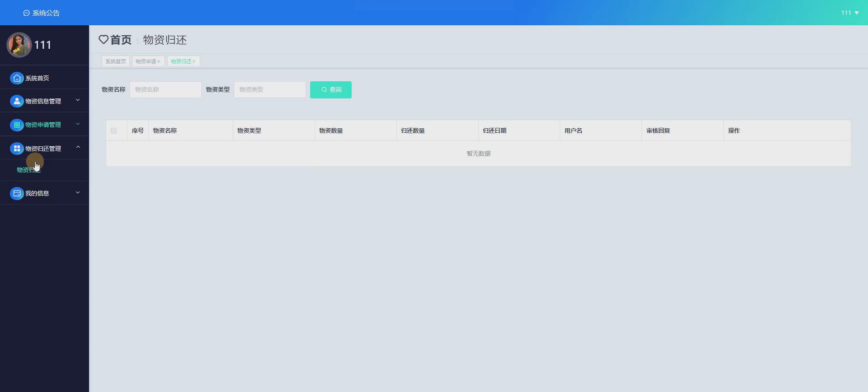
Task: Open the 系统公告 announcement icon
Action: (26, 13)
